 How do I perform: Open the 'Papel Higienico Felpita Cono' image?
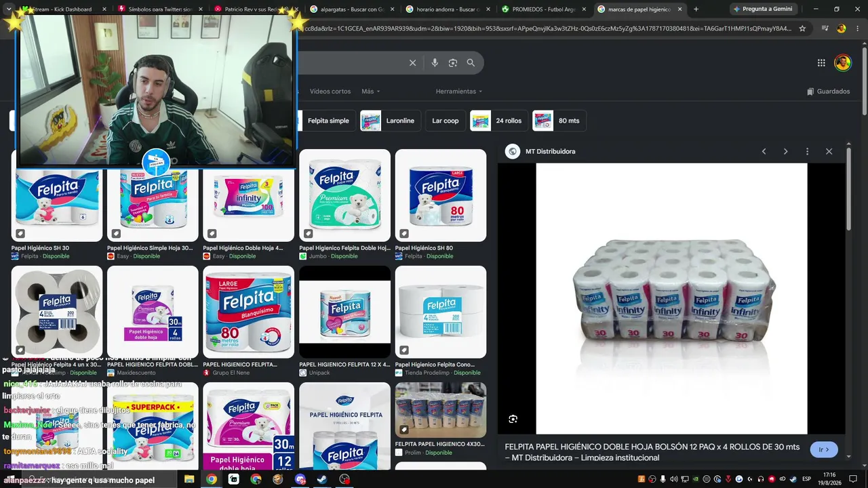point(441,312)
